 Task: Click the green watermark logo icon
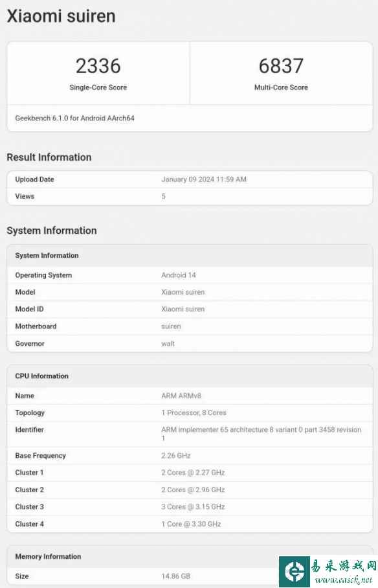(295, 572)
